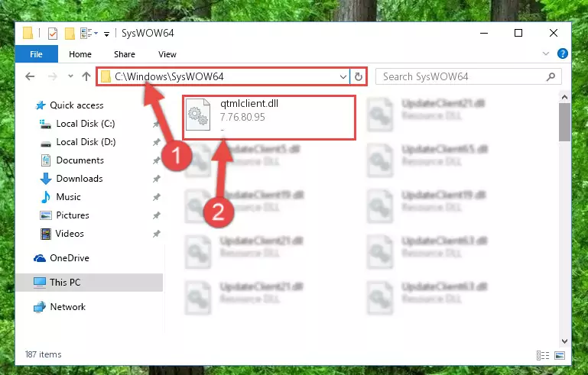Select This PC in navigation pane
Image resolution: width=588 pixels, height=375 pixels.
click(89, 283)
